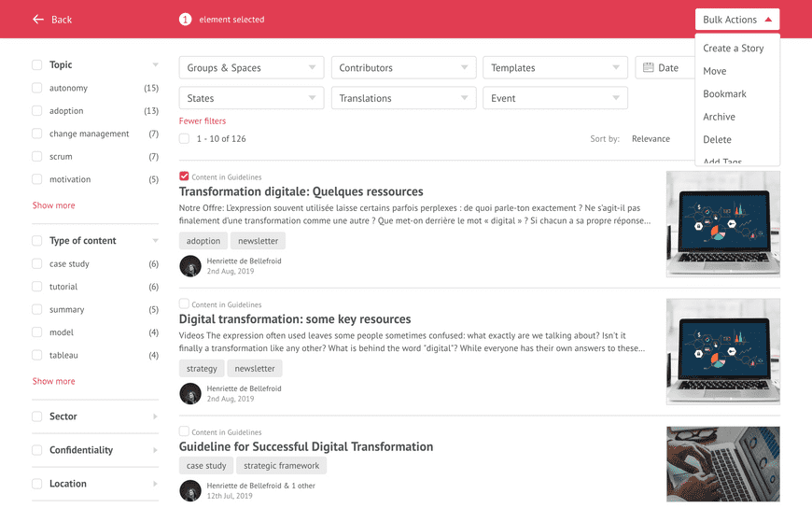
Task: Click Show more under Type of content
Action: pyautogui.click(x=54, y=381)
